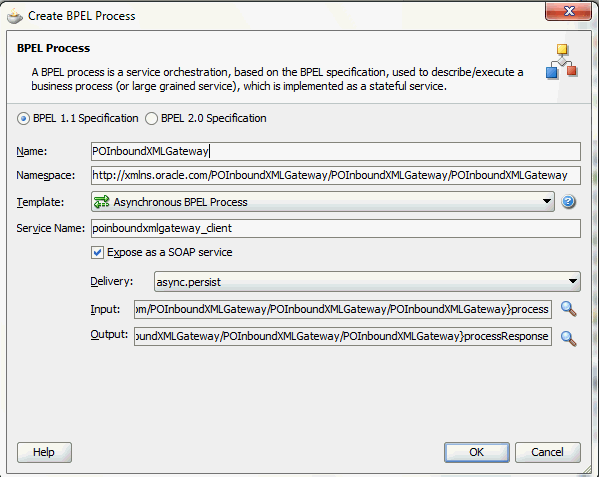
Task: Select BPEL 1.1 Specification radio button
Action: pyautogui.click(x=23, y=118)
